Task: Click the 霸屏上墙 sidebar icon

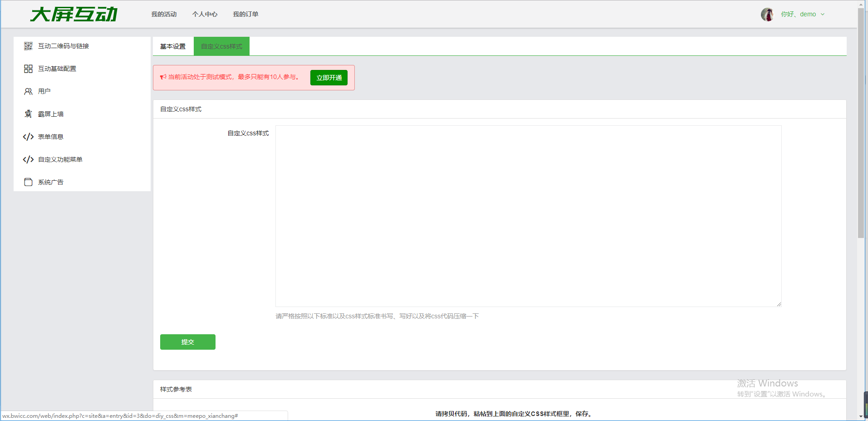Action: [28, 114]
